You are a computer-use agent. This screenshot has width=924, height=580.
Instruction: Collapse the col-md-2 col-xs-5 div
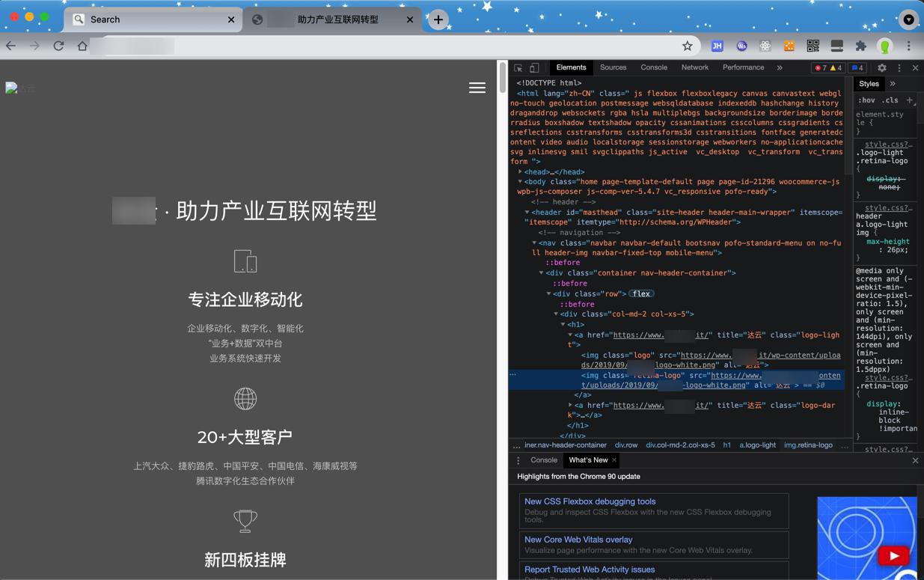click(556, 314)
